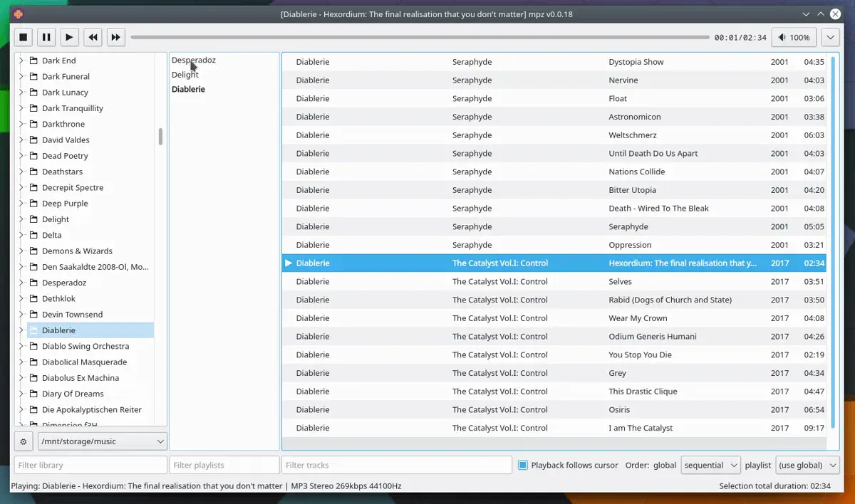This screenshot has width=855, height=504.
Task: Focus the Filter library field
Action: tap(90, 465)
